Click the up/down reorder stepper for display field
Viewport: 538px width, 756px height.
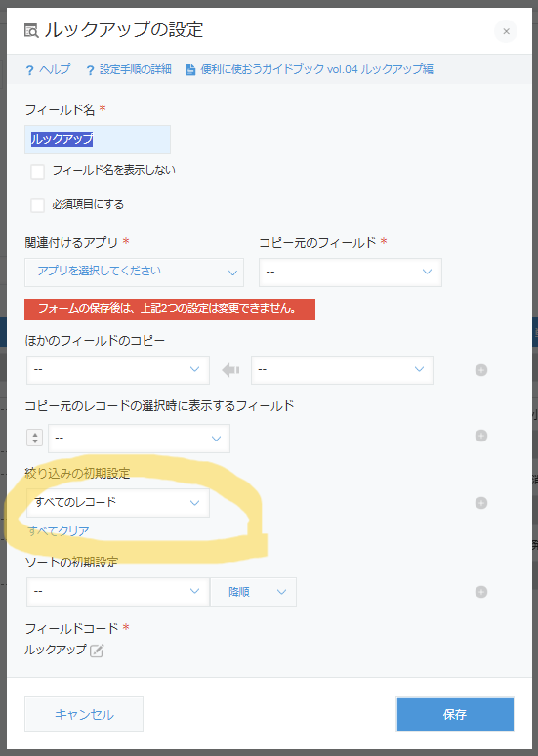pos(35,438)
